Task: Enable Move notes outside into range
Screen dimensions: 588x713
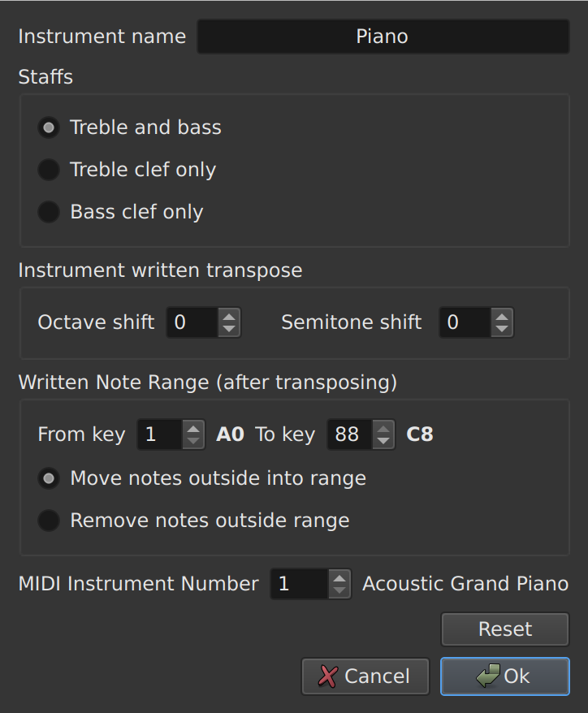Action: click(x=48, y=478)
